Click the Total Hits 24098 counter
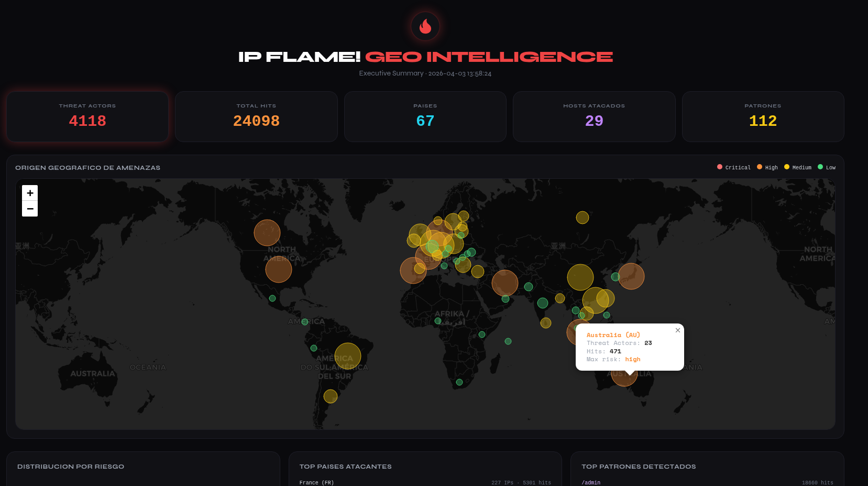The height and width of the screenshot is (486, 868). (256, 121)
